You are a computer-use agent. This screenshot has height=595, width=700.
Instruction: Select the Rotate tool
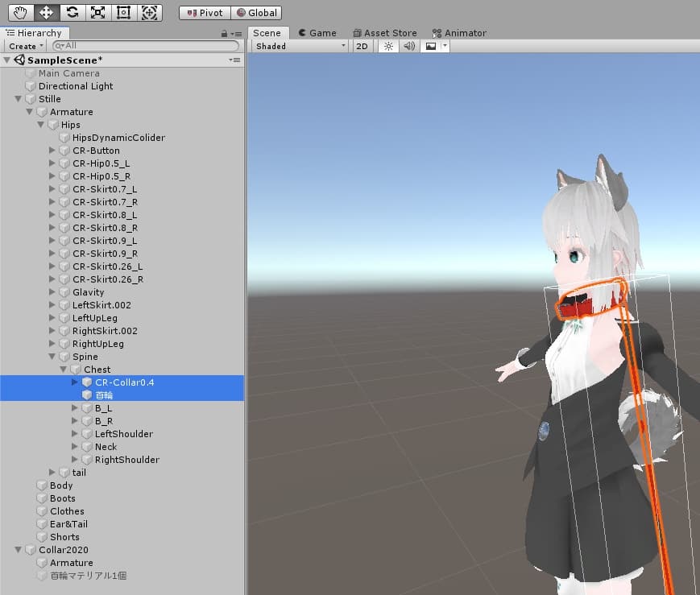click(72, 13)
